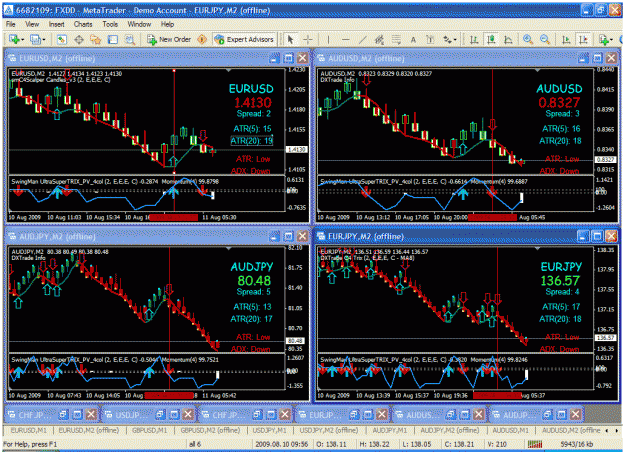The height and width of the screenshot is (452, 625).
Task: Select the Text Label tool
Action: click(x=430, y=39)
